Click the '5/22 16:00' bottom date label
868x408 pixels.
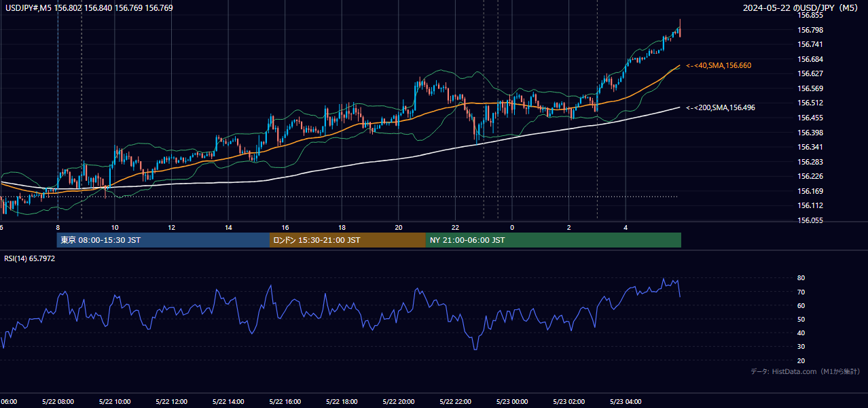click(285, 402)
